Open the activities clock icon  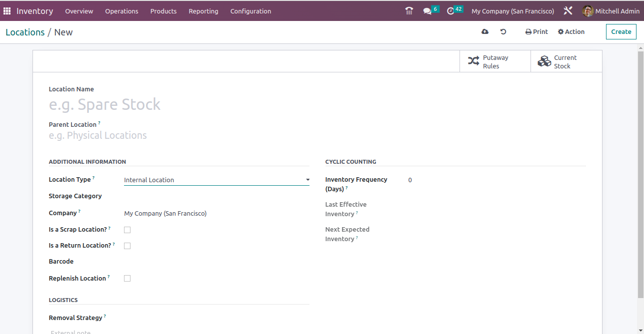click(450, 11)
